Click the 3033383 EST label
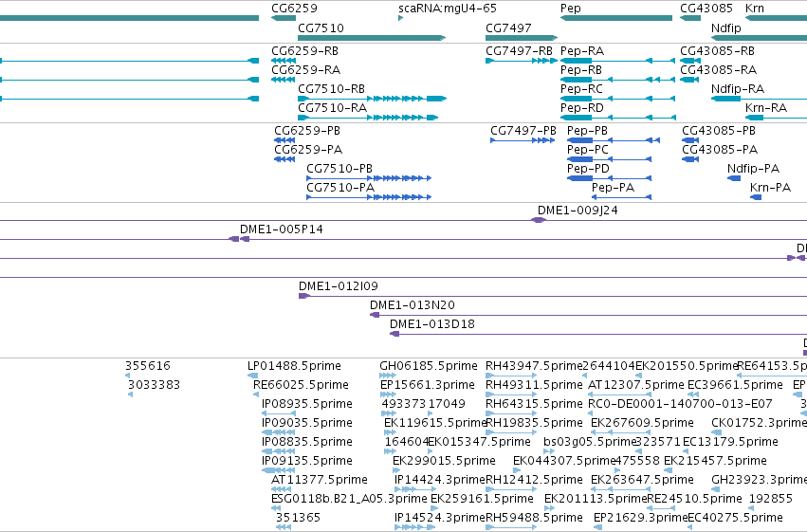 (x=154, y=385)
